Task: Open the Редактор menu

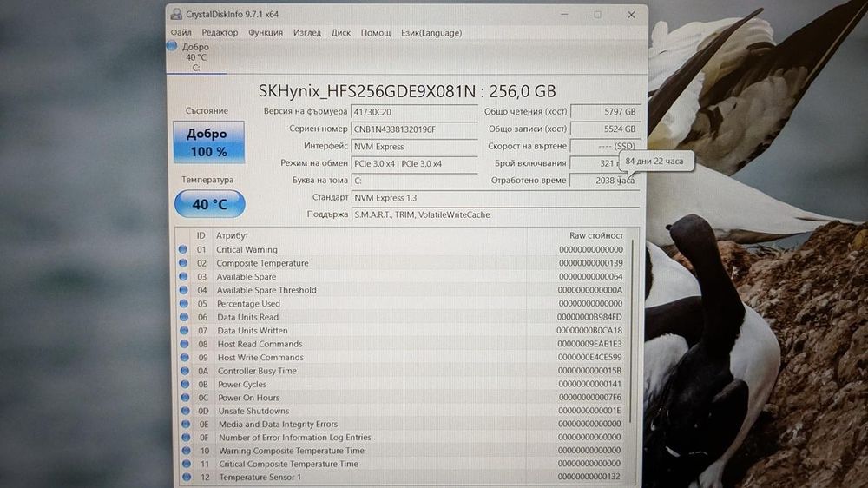Action: (220, 33)
